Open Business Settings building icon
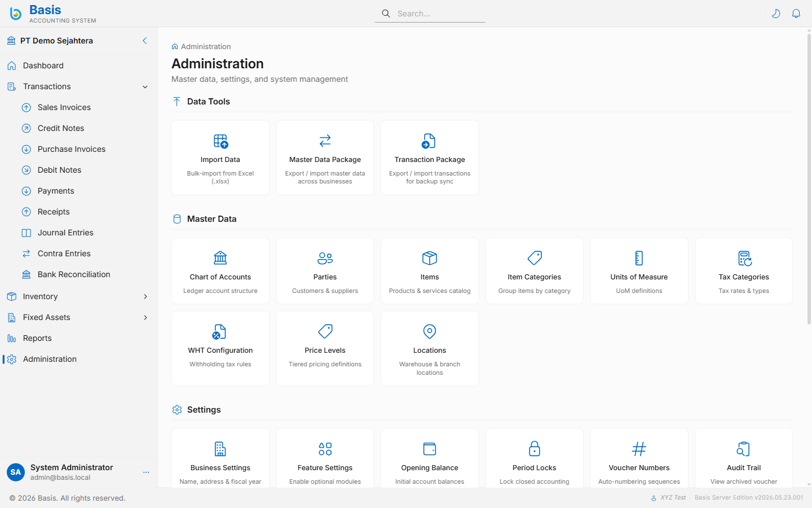812x508 pixels. click(x=220, y=449)
